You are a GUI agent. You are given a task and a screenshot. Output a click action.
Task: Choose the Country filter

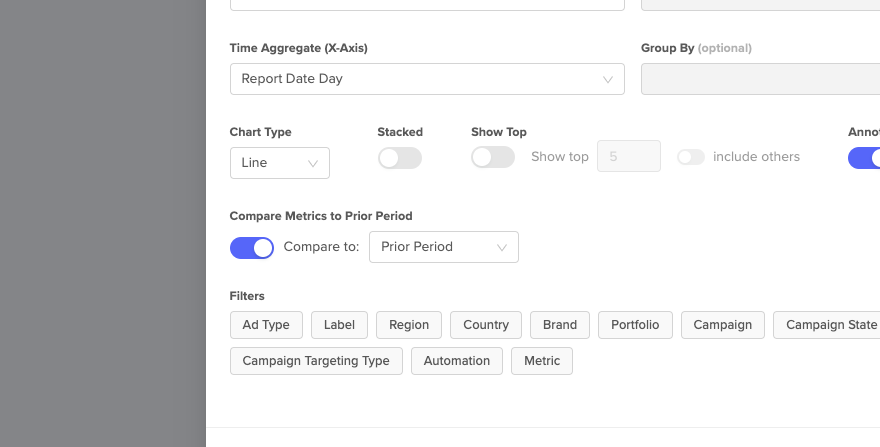(486, 325)
